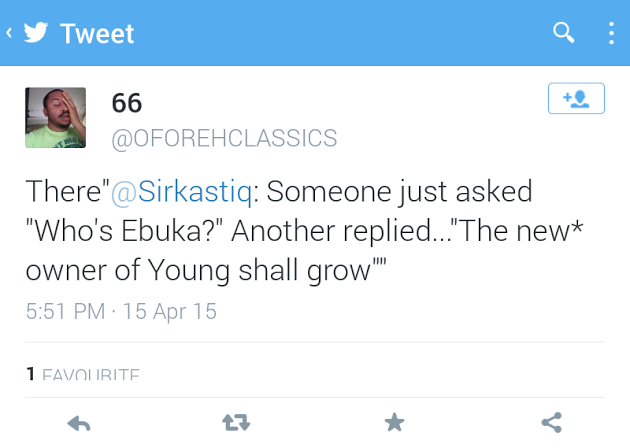Open the search magnifier icon
Image resolution: width=630 pixels, height=448 pixels.
pos(564,33)
